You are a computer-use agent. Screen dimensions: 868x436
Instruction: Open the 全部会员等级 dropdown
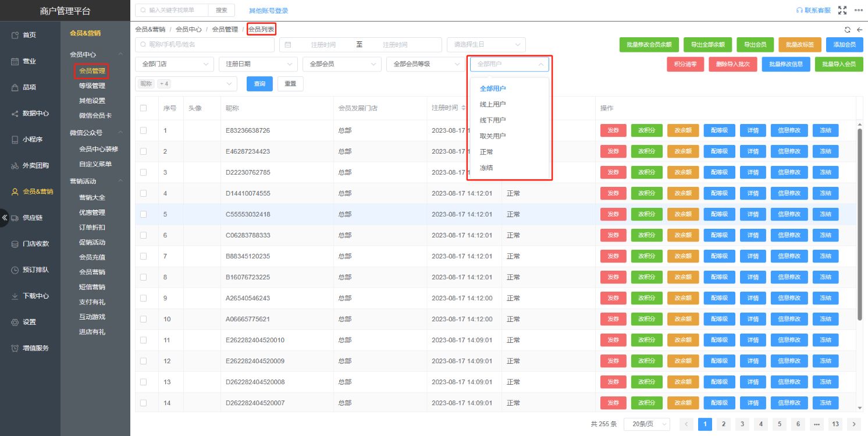[426, 64]
